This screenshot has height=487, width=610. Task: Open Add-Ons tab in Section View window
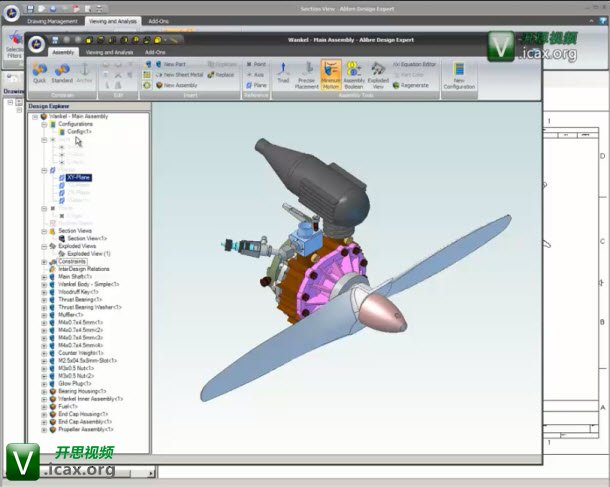click(158, 21)
